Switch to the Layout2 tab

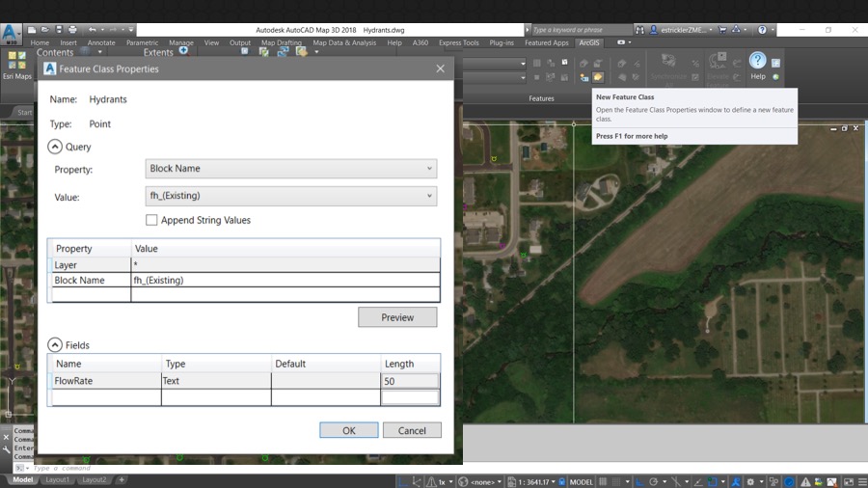click(94, 479)
